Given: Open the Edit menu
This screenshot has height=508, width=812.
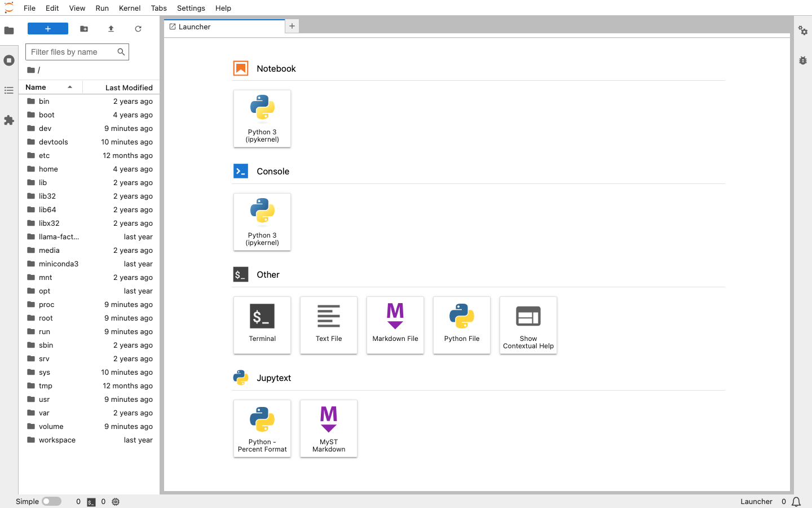Looking at the screenshot, I should pos(52,8).
